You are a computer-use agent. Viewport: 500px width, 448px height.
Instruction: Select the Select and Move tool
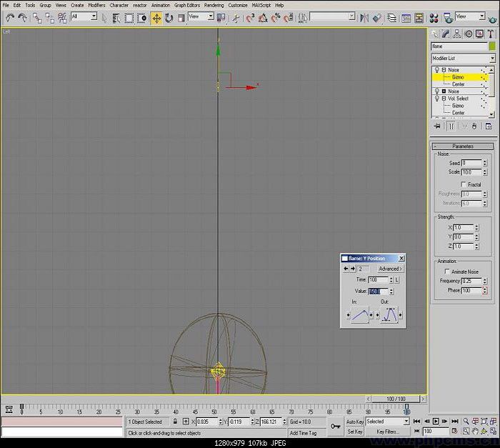point(156,18)
